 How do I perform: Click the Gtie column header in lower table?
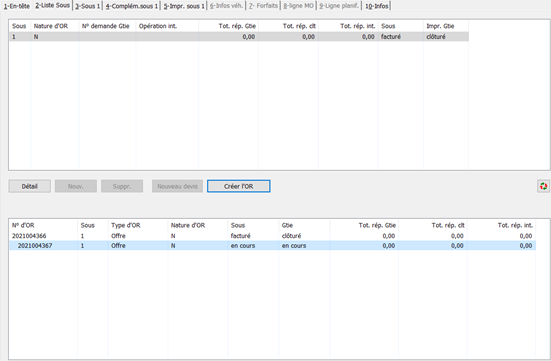[287, 225]
